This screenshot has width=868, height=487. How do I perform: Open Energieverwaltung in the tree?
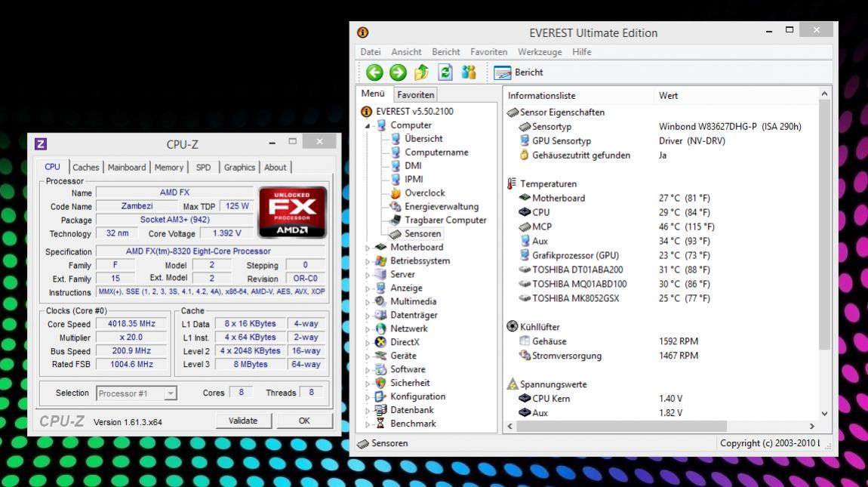pyautogui.click(x=442, y=207)
